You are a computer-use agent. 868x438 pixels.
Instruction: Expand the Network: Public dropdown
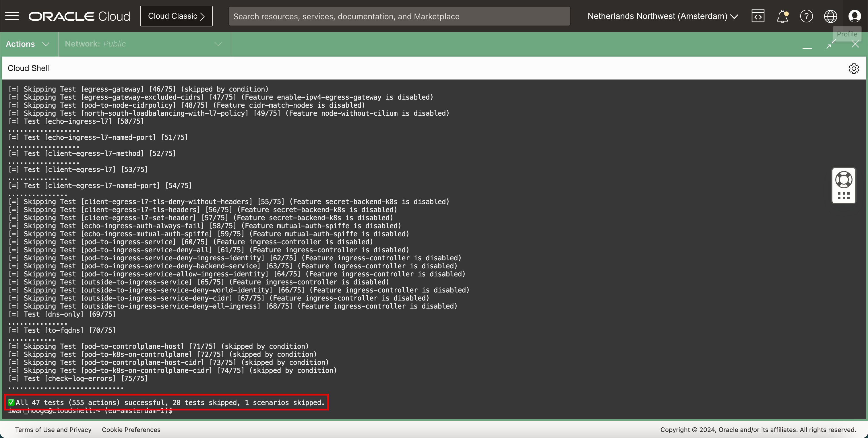point(143,44)
